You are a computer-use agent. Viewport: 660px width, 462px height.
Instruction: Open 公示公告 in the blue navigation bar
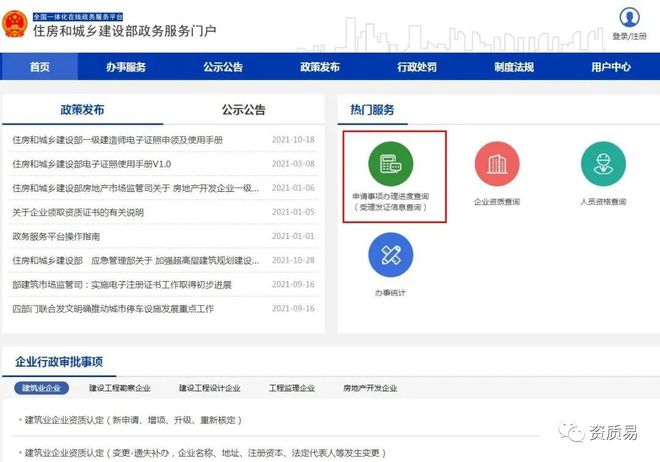223,67
